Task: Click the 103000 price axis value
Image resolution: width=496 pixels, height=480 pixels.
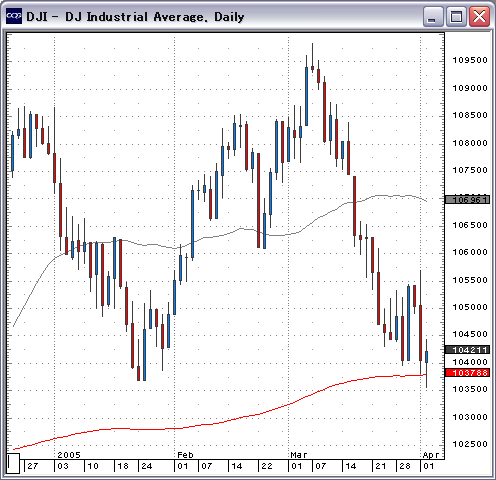Action: [x=470, y=417]
